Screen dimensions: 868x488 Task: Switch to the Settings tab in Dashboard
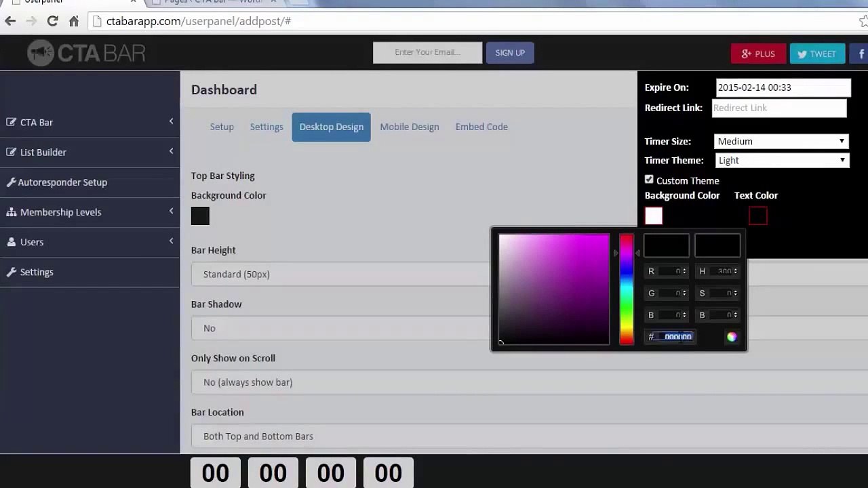click(267, 127)
